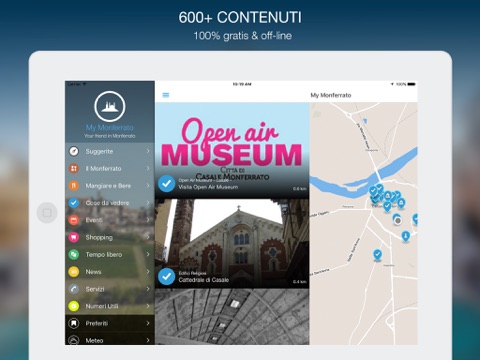Expand the Servizi chevron

[148, 289]
